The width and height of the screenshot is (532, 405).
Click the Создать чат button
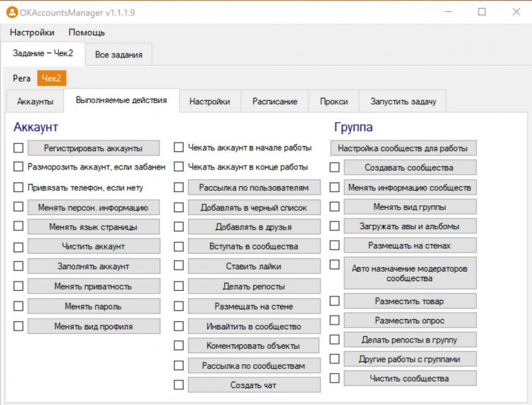(254, 385)
